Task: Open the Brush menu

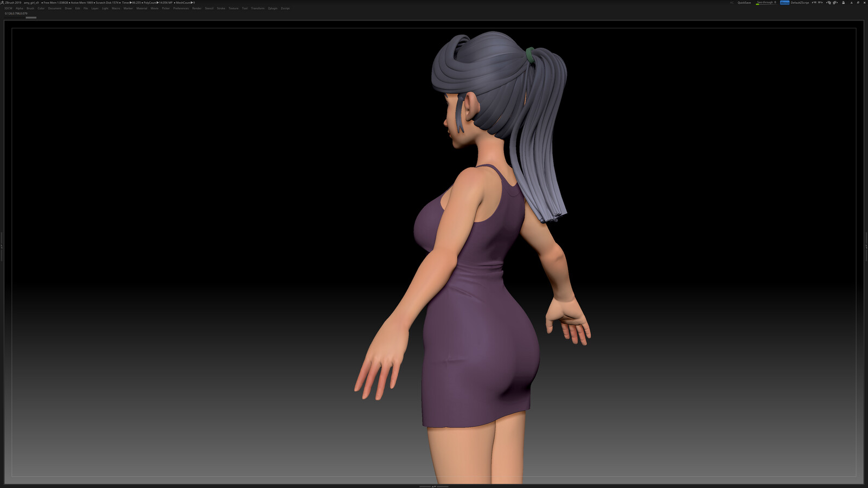Action: pos(30,8)
